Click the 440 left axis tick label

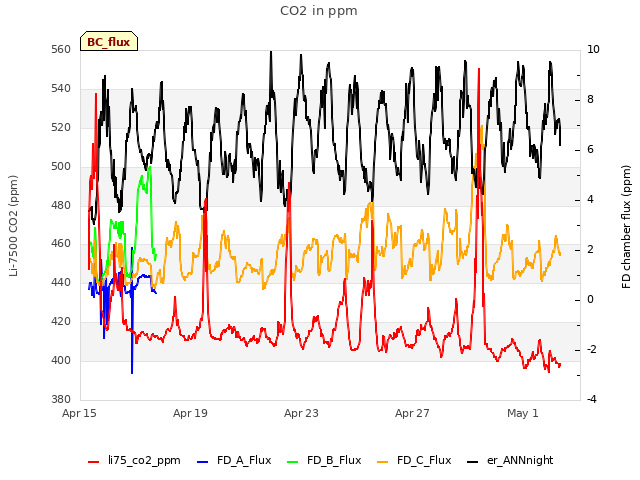61,282
